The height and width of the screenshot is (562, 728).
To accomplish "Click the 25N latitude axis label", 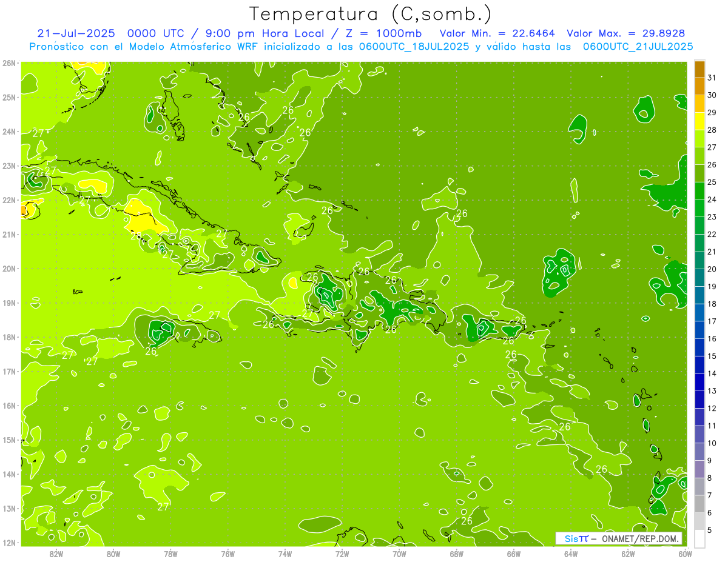I will tap(8, 97).
